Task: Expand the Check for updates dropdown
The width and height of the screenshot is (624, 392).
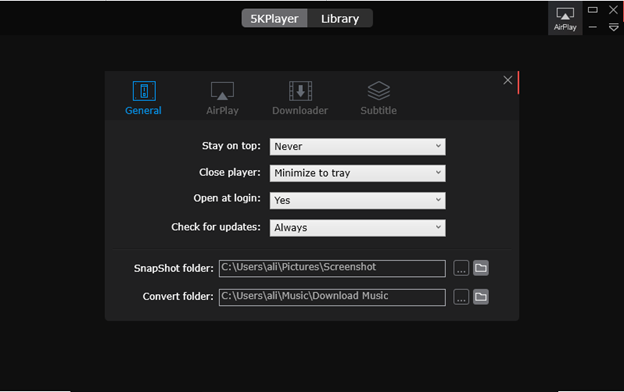Action: coord(357,228)
